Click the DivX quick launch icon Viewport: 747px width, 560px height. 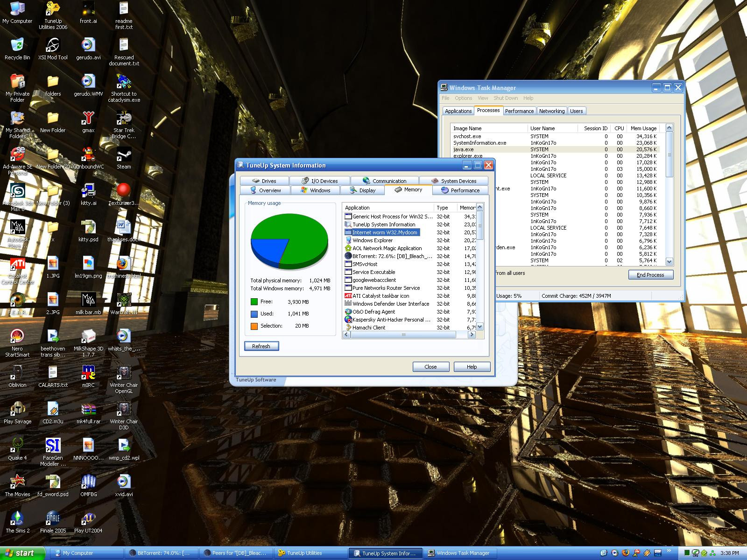[x=658, y=553]
